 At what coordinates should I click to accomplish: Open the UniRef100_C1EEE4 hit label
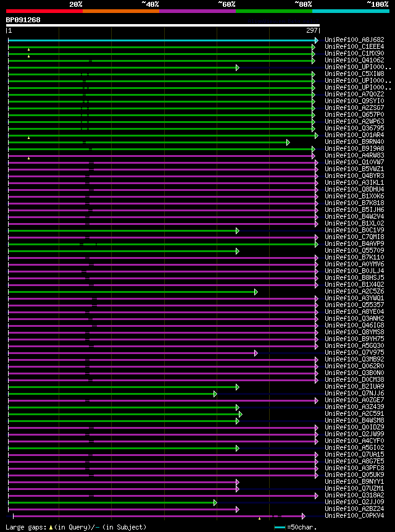[x=354, y=47]
